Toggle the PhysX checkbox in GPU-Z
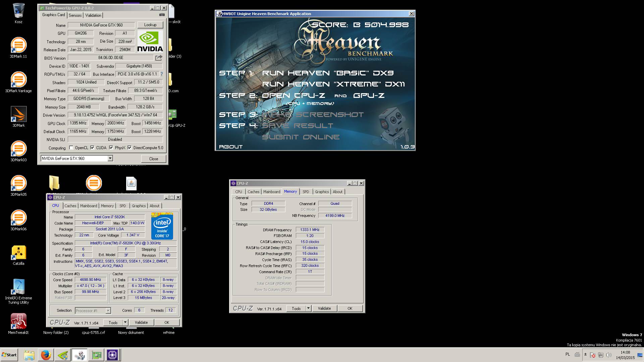Screen dimensions: 644x362 pos(111,147)
